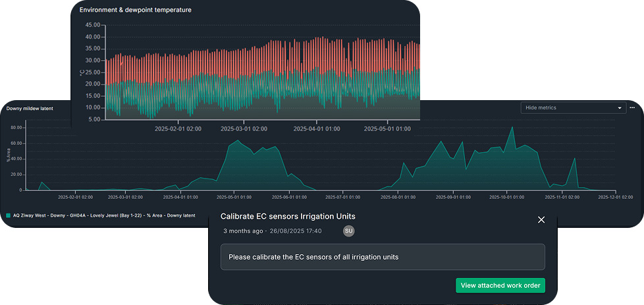Click the 2025-04-01 01:00 temperature axis label
This screenshot has height=305, width=644.
click(x=317, y=129)
